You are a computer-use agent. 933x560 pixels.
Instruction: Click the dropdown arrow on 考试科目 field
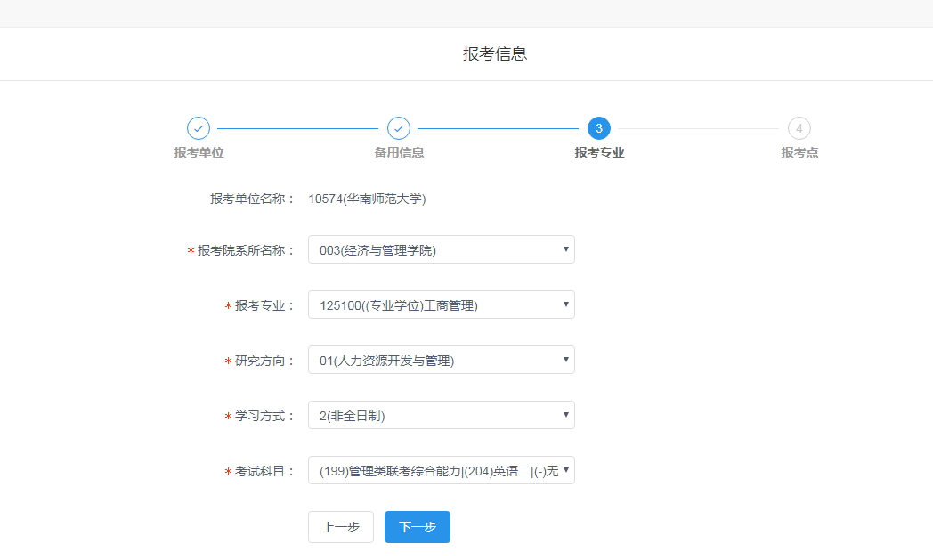click(x=564, y=469)
